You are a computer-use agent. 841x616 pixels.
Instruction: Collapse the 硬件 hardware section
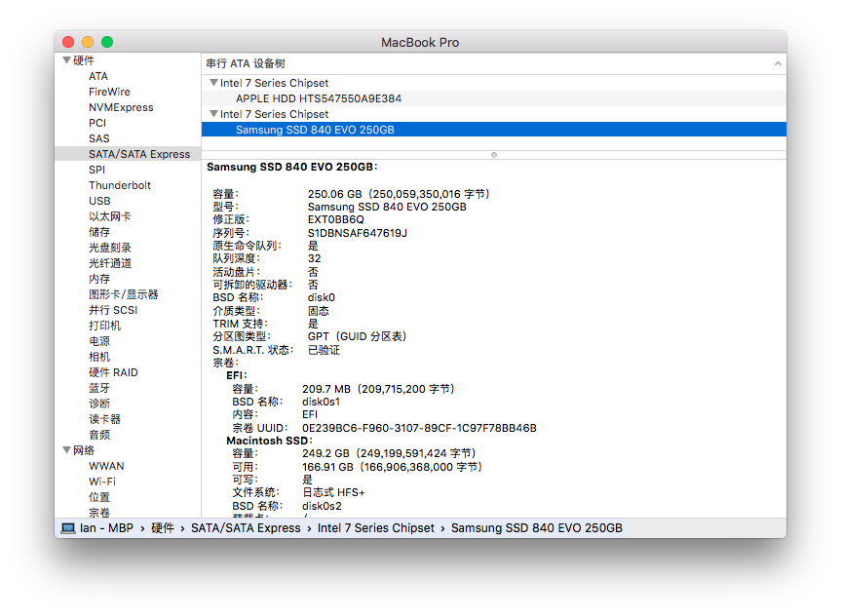click(67, 60)
